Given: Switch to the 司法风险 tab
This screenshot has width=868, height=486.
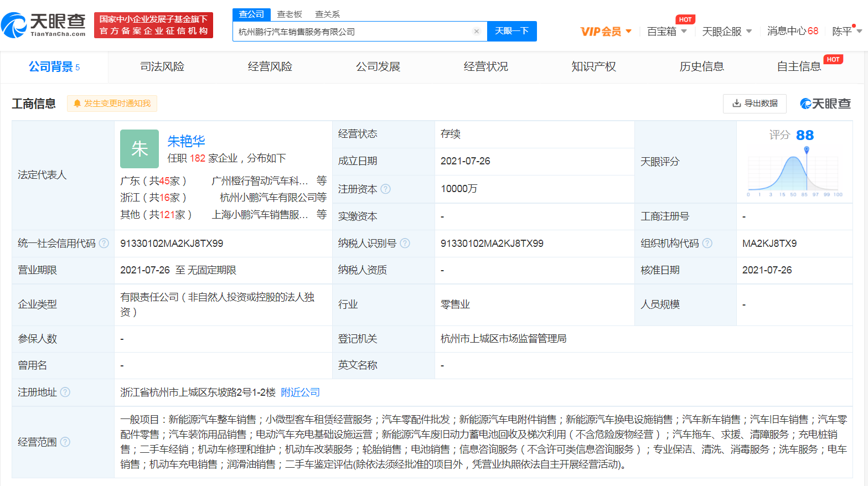Looking at the screenshot, I should click(x=162, y=66).
